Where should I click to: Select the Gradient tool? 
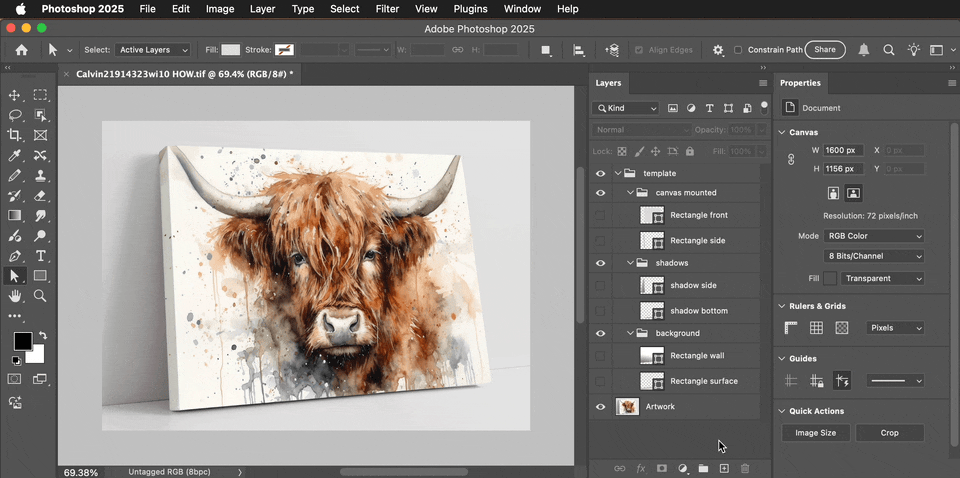click(x=15, y=215)
